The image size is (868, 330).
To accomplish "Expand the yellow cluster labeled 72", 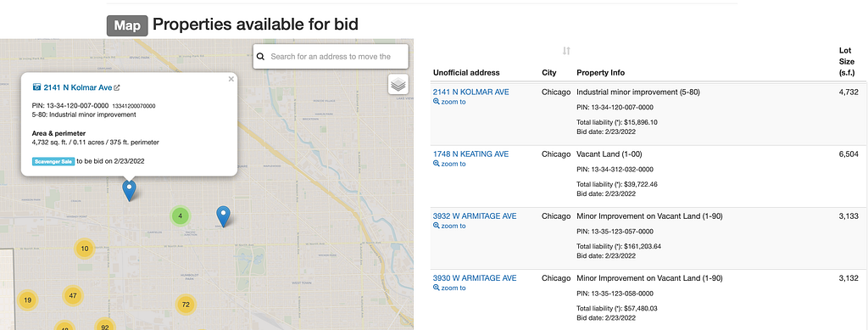I will [x=186, y=305].
